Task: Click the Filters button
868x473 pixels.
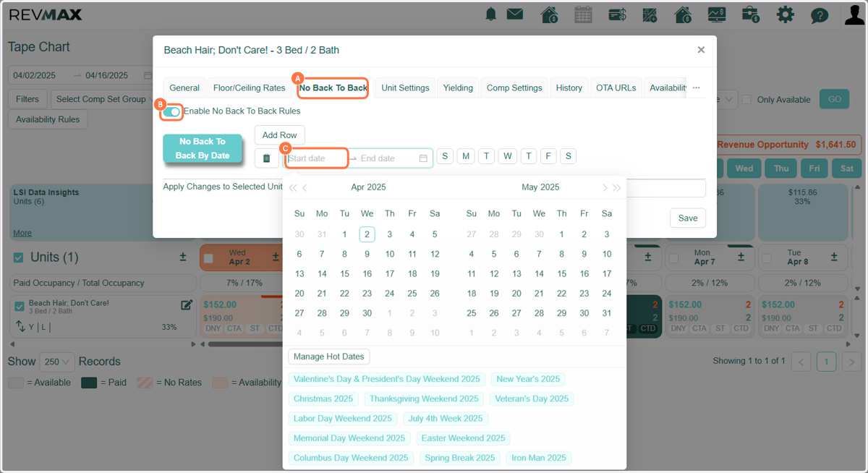Action: (27, 99)
